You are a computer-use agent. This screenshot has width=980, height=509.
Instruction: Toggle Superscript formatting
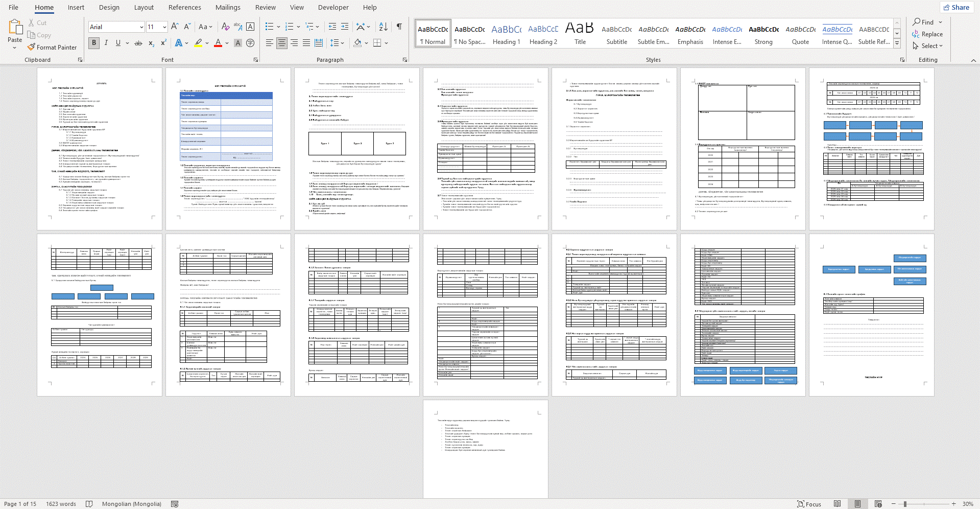[x=163, y=43]
